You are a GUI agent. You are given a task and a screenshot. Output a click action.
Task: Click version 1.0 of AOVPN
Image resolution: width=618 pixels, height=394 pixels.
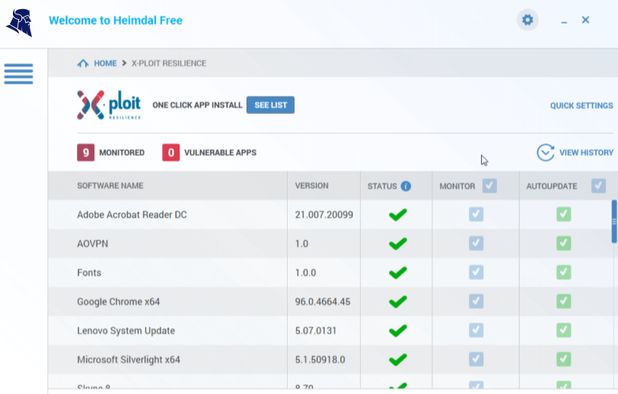(302, 243)
